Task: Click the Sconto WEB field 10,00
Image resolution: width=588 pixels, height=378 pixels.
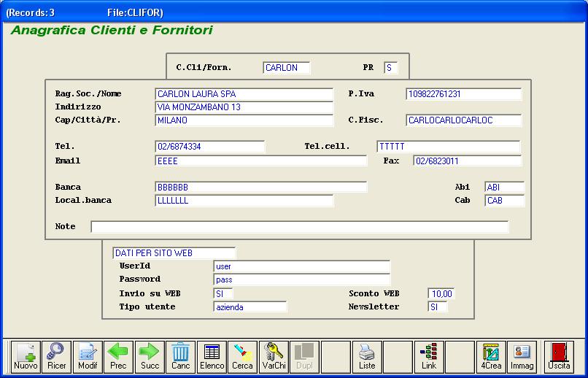Action: coord(441,293)
